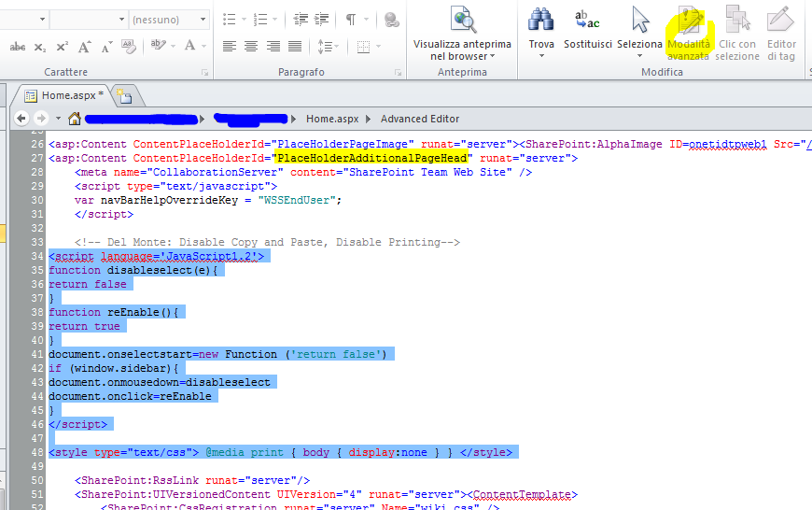This screenshot has width=812, height=510.
Task: Click 'SharePoint:RssLink' line 50
Action: pyautogui.click(x=192, y=480)
